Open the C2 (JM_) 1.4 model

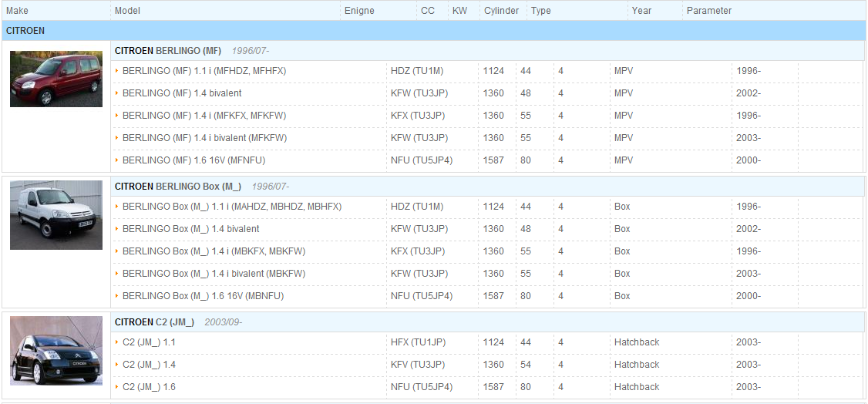(x=149, y=364)
